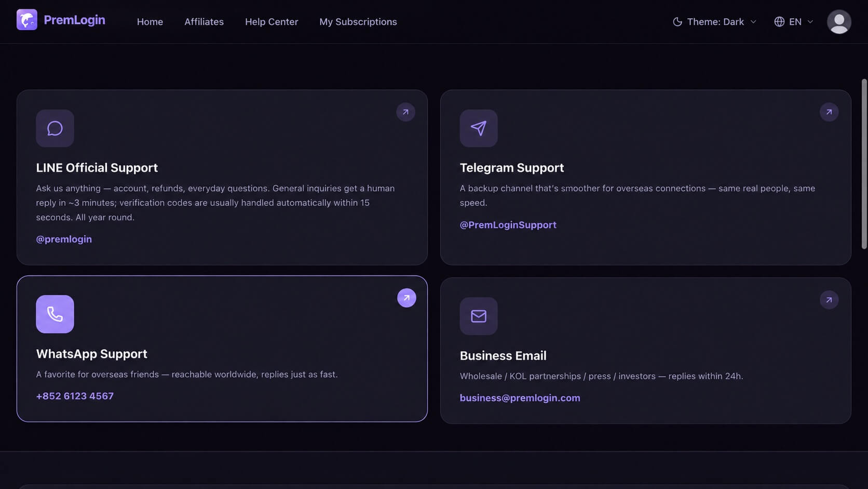Click the Business Email envelope icon
Image resolution: width=868 pixels, height=489 pixels.
[x=479, y=316]
